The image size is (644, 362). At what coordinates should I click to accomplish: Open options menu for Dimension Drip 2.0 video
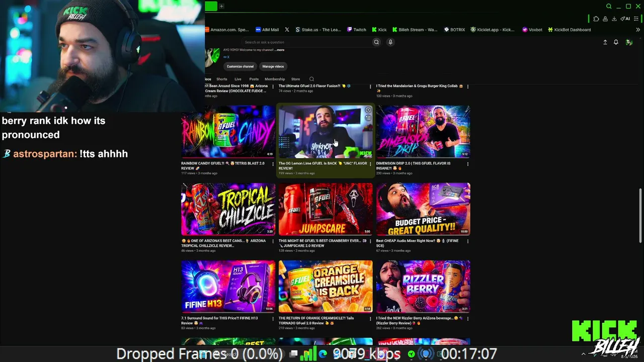tap(468, 164)
